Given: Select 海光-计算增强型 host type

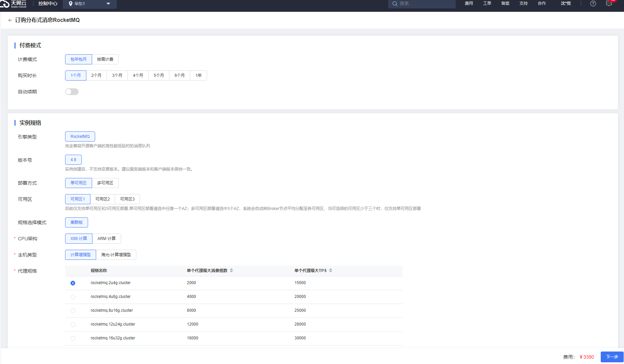Looking at the screenshot, I should pyautogui.click(x=116, y=255).
